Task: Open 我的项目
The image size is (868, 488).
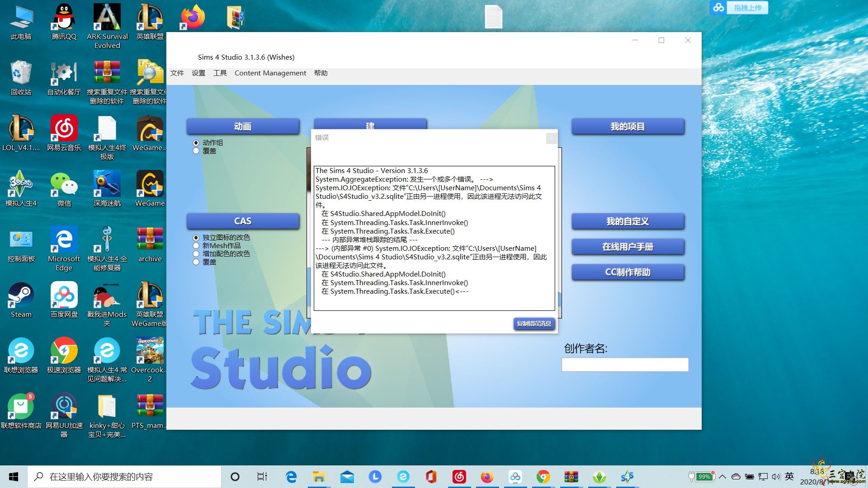Action: click(x=628, y=127)
